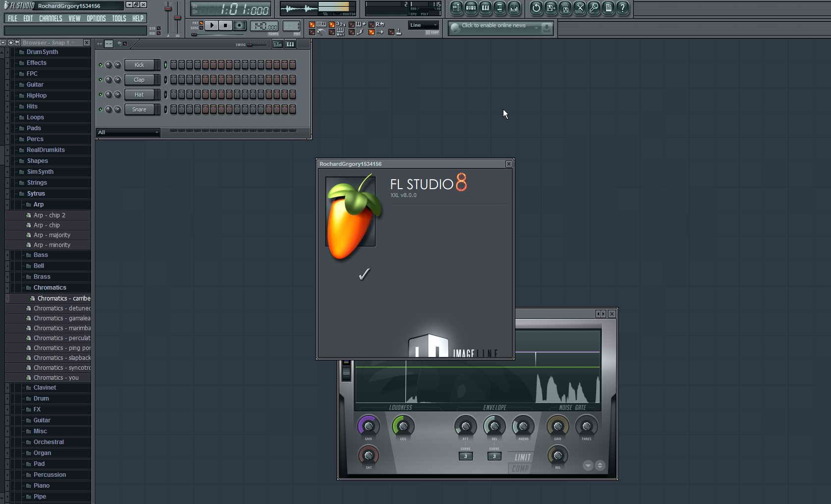Click the render to audio file icon
Screen dimensions: 831x504
(x=565, y=8)
